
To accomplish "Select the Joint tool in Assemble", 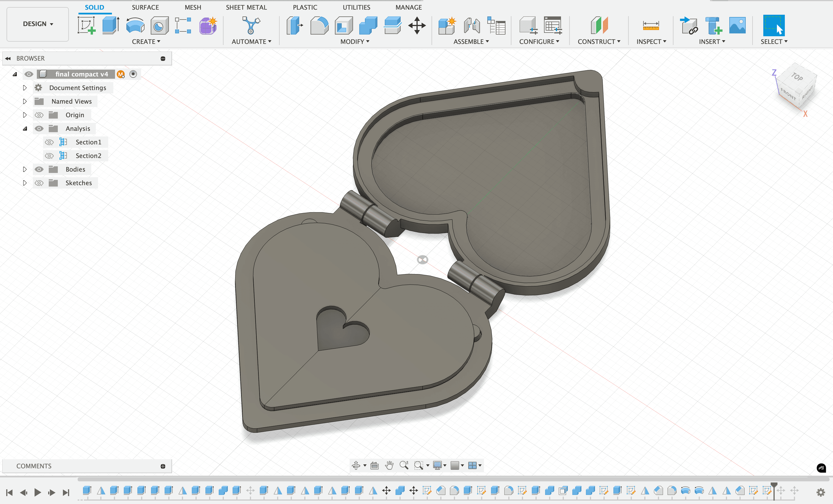I will 471,26.
